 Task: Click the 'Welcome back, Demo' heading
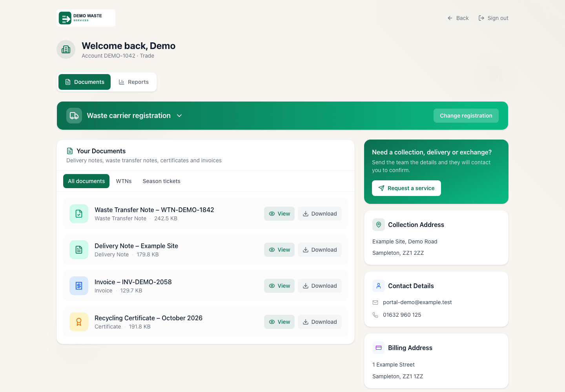(129, 46)
